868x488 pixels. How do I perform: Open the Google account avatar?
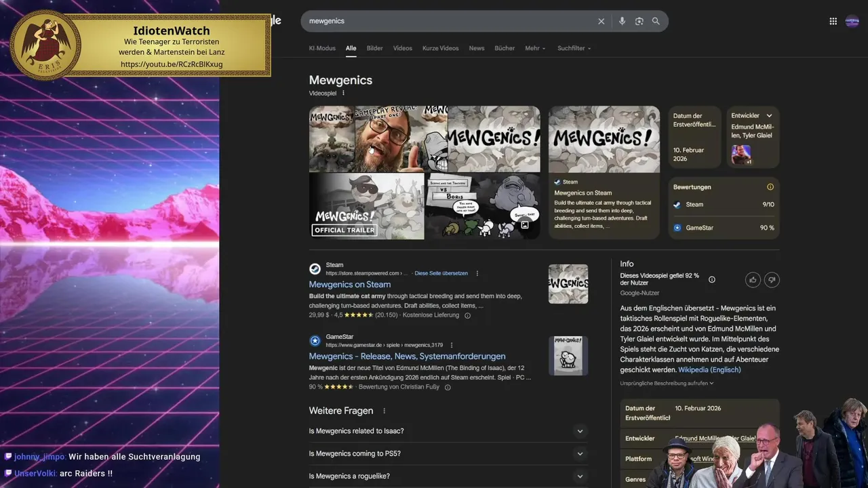(852, 21)
